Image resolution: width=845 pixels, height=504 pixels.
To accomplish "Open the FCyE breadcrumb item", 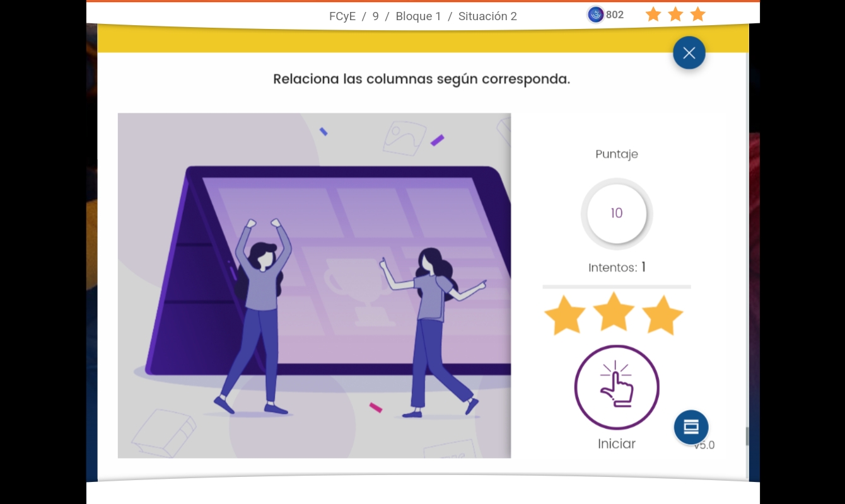I will tap(342, 16).
